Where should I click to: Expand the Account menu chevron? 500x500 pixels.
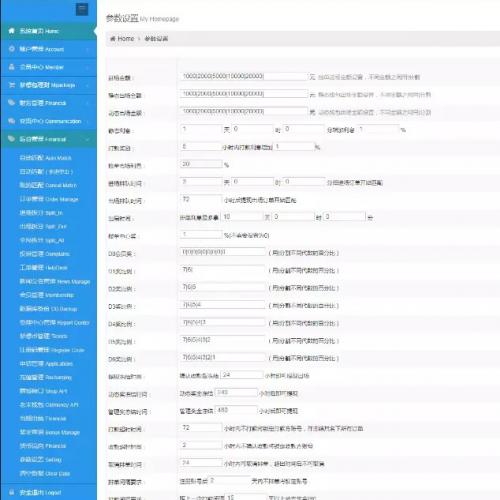(x=88, y=49)
